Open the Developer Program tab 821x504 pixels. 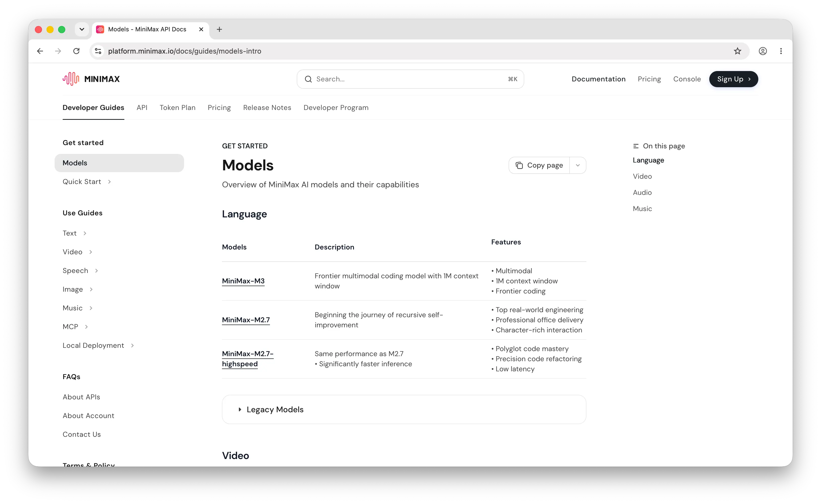pos(336,108)
